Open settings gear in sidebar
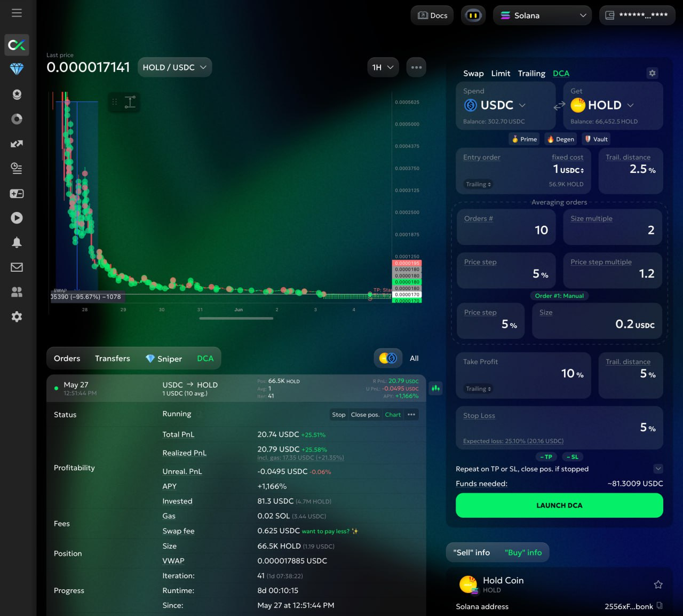Viewport: 683px width, 616px height. (x=17, y=317)
